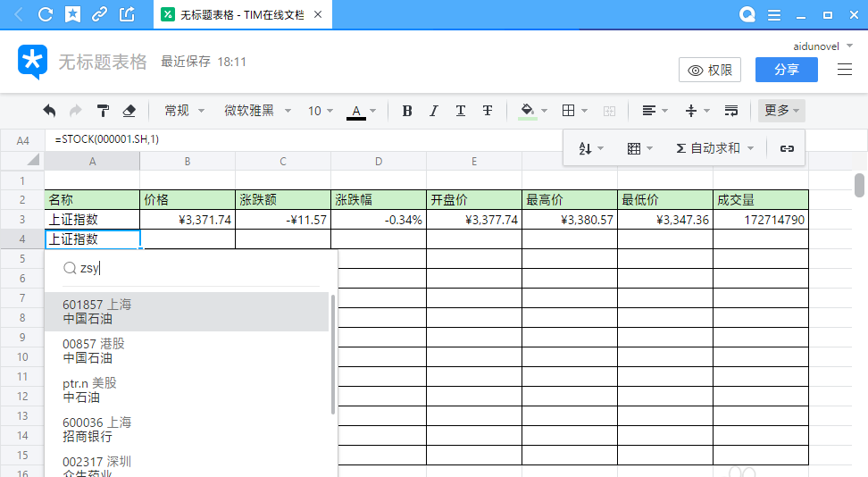Screen dimensions: 868x477
Task: Apply the font color A button
Action: (x=356, y=112)
